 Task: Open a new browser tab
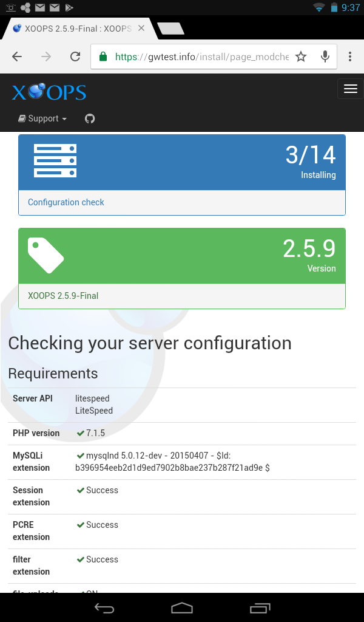170,29
